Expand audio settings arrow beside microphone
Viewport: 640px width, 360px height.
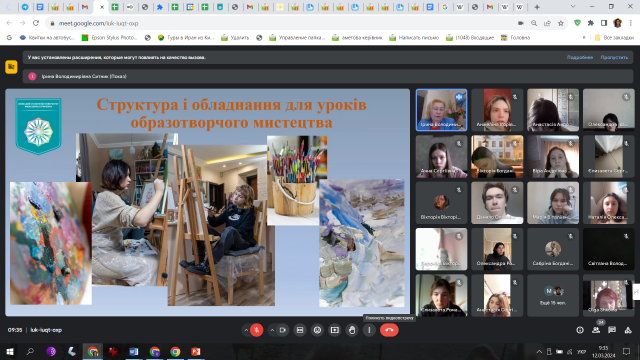click(246, 330)
